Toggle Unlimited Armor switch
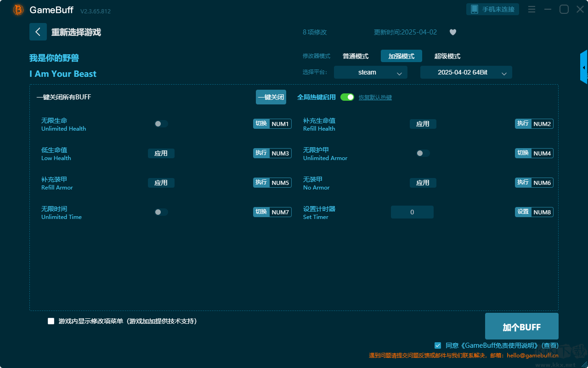This screenshot has height=368, width=588. click(423, 153)
